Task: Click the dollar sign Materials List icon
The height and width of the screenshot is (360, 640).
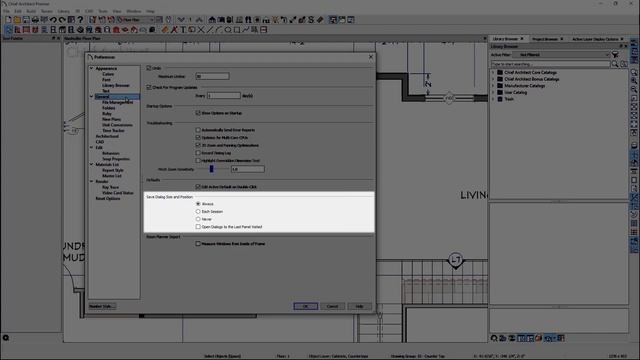Action: tap(311, 20)
